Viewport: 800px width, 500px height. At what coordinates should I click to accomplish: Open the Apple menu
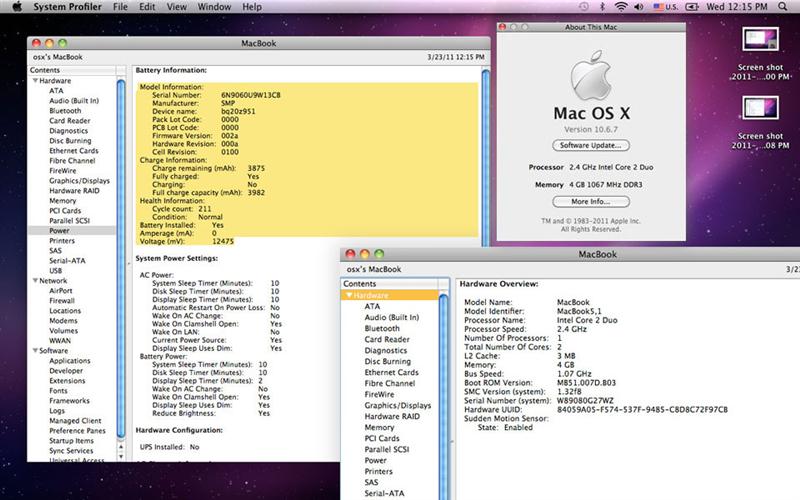[17, 7]
